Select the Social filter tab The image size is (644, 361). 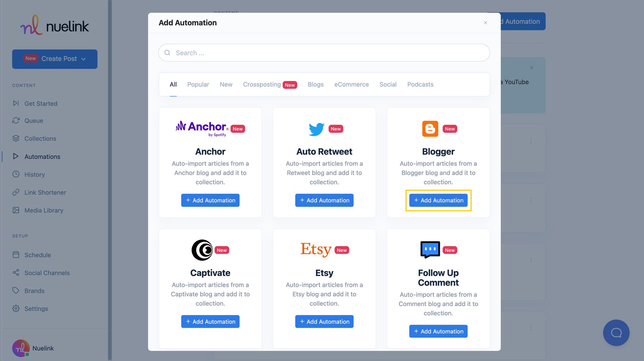click(x=388, y=84)
